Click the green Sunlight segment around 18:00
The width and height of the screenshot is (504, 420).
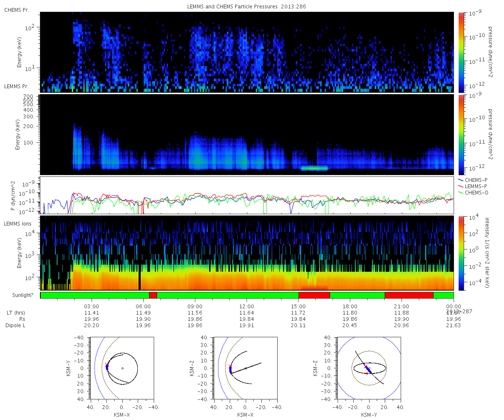[357, 295]
